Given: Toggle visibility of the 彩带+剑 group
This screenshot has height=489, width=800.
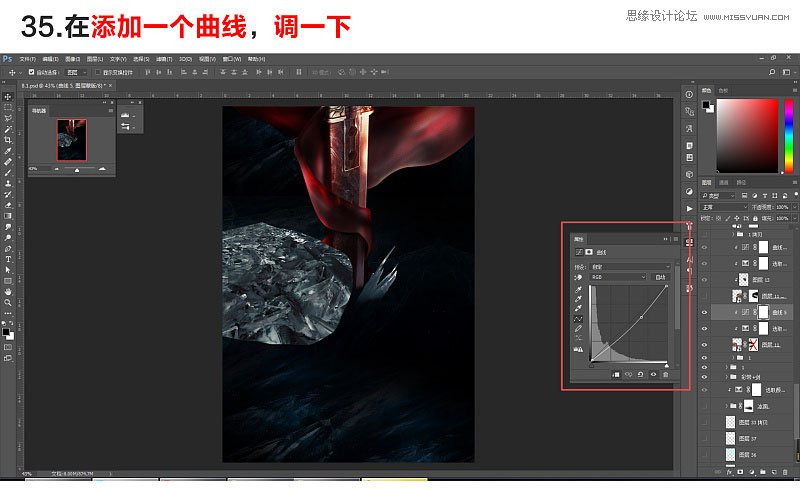Looking at the screenshot, I should [x=705, y=377].
